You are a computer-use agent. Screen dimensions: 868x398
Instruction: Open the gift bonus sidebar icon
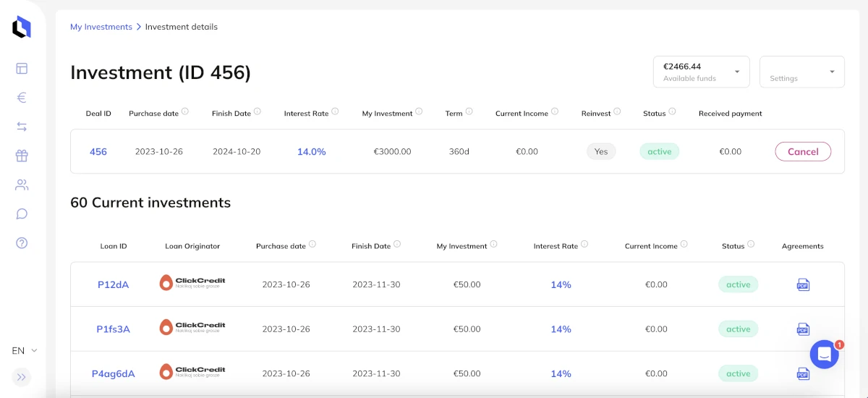tap(22, 156)
